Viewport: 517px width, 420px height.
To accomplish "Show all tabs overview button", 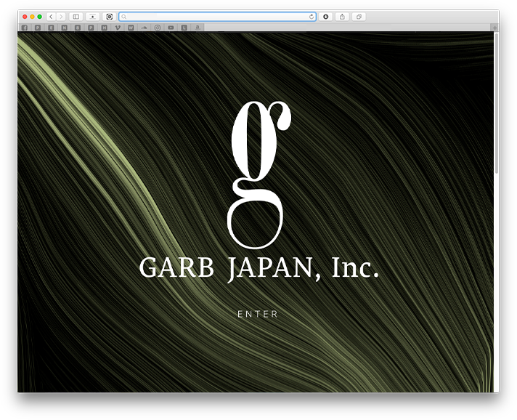I will 359,17.
